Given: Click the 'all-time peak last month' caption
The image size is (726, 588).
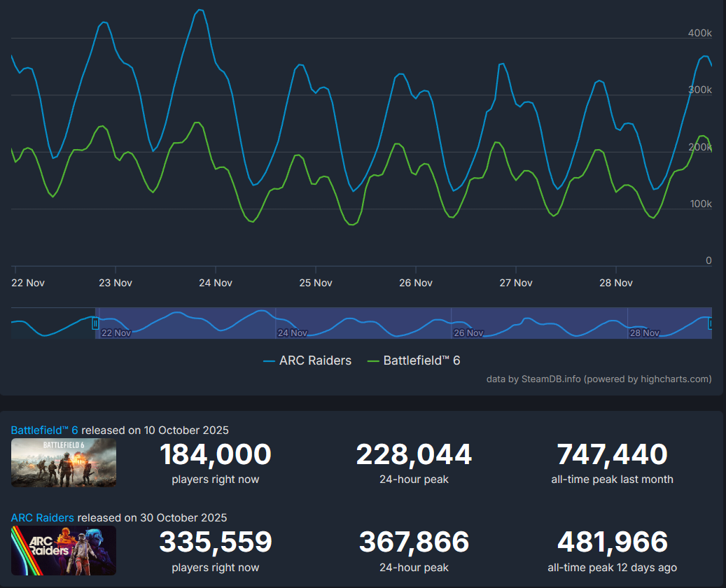Looking at the screenshot, I should point(612,479).
